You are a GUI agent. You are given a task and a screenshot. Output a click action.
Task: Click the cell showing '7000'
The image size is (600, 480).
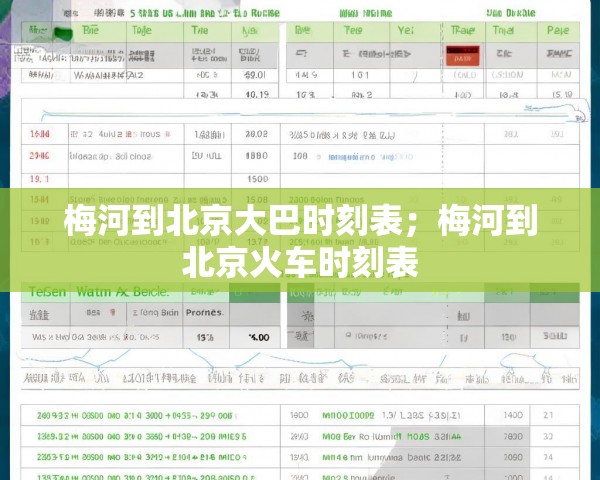tap(513, 436)
